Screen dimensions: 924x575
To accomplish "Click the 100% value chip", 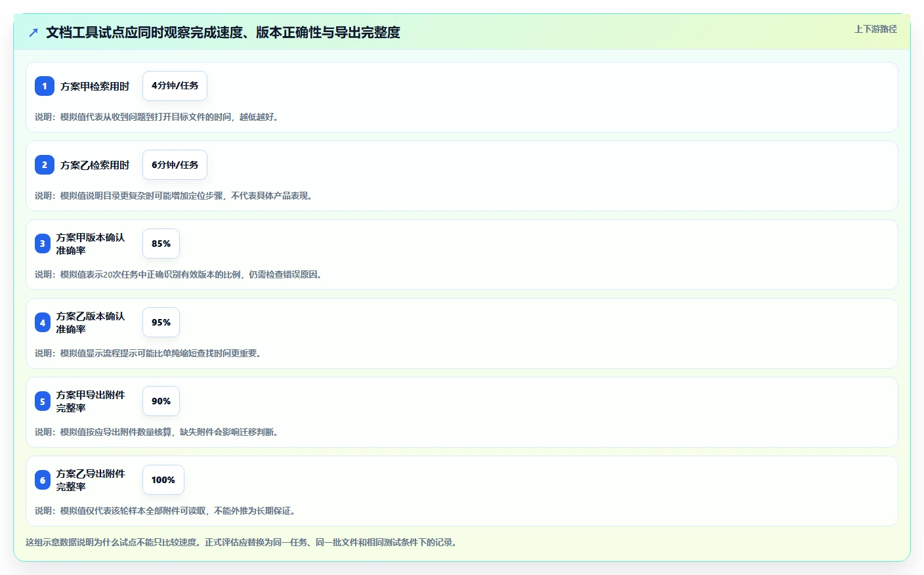I will pyautogui.click(x=163, y=480).
